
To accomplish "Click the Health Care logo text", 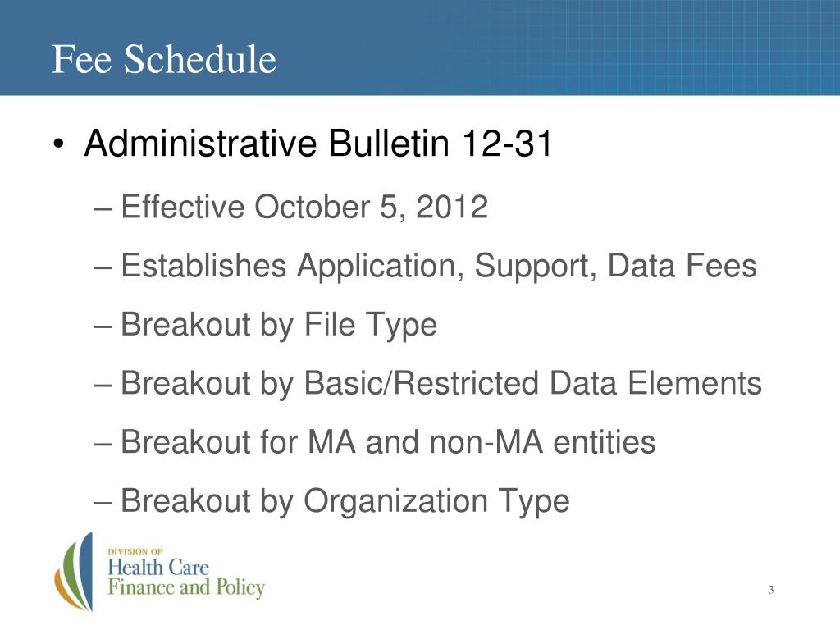I will 158,568.
